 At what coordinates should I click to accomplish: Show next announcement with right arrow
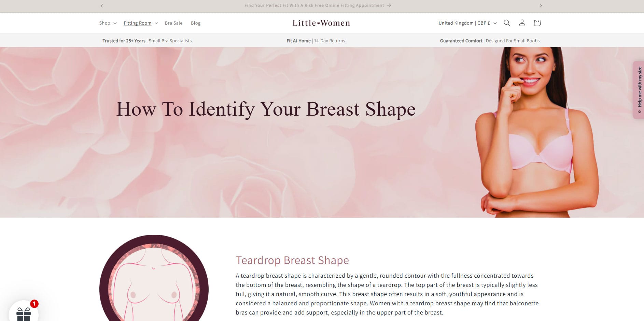pyautogui.click(x=541, y=6)
